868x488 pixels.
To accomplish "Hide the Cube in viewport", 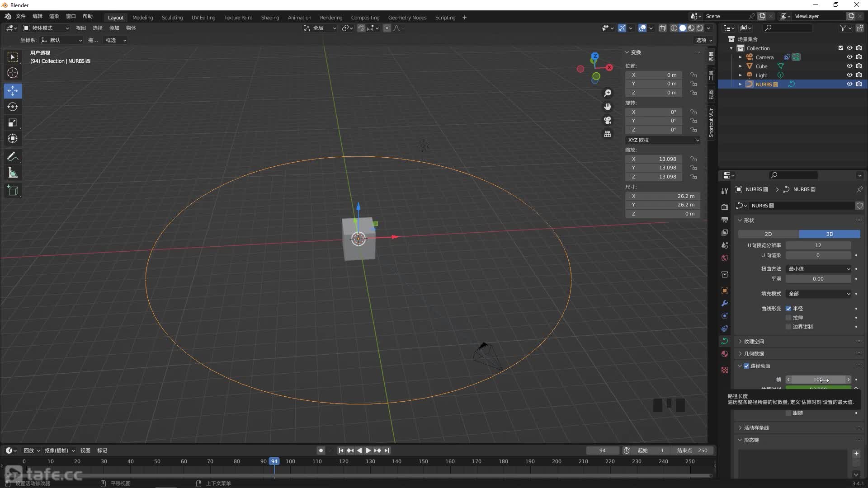I will pyautogui.click(x=849, y=66).
